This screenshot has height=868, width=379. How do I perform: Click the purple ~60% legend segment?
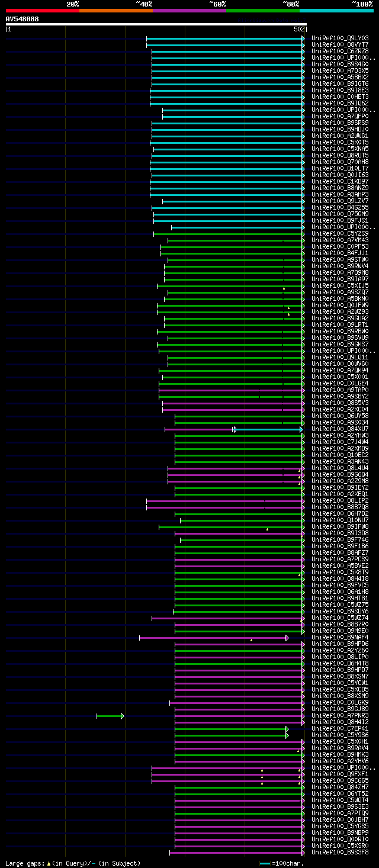pyautogui.click(x=189, y=10)
